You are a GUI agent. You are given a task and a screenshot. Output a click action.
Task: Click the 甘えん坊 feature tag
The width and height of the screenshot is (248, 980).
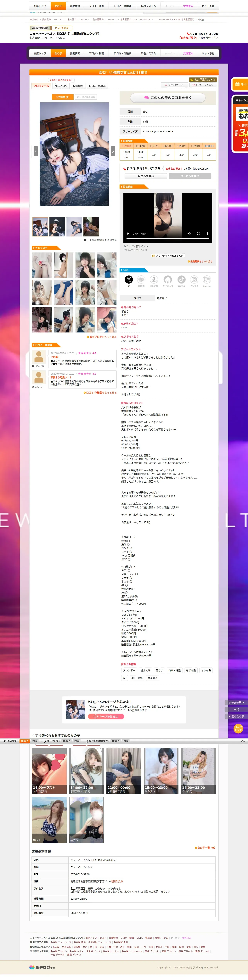145,670
